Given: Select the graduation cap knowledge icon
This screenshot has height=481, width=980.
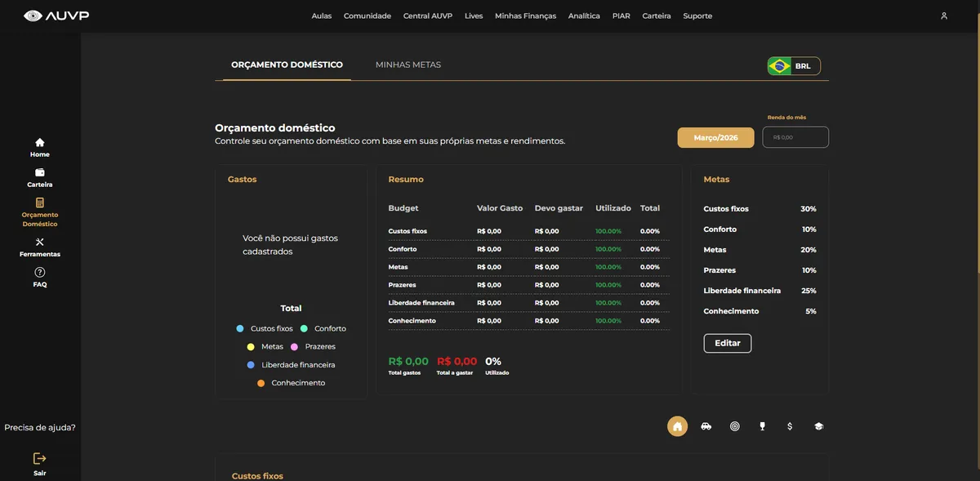Looking at the screenshot, I should coord(818,426).
